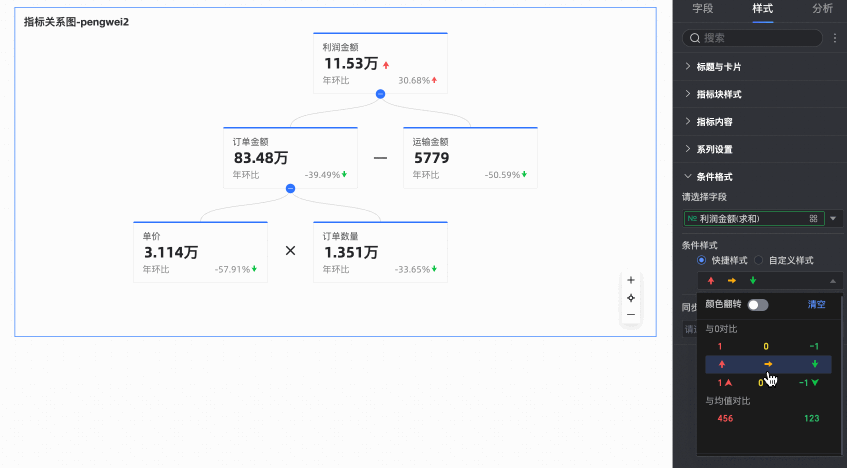This screenshot has width=847, height=468.
Task: Collapse the quick style arrows dropdown
Action: [832, 281]
